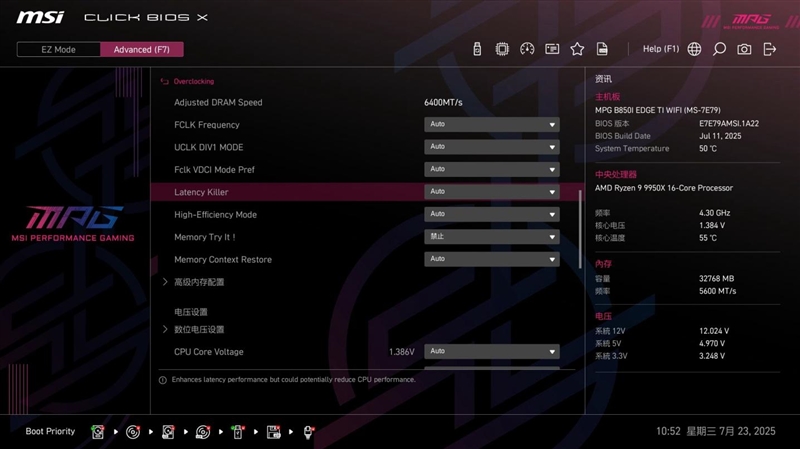Click the 12.024 V system voltage reading

714,331
